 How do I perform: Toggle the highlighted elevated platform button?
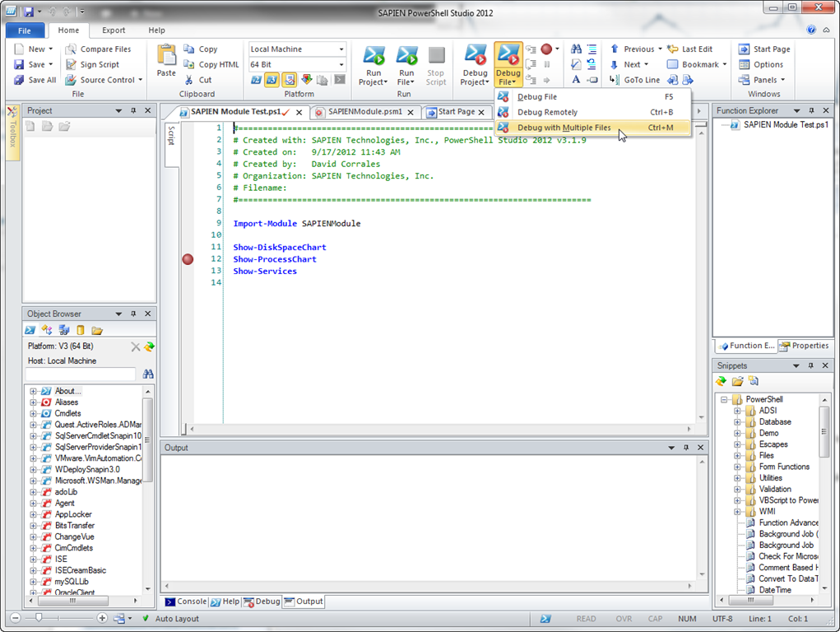pos(290,80)
